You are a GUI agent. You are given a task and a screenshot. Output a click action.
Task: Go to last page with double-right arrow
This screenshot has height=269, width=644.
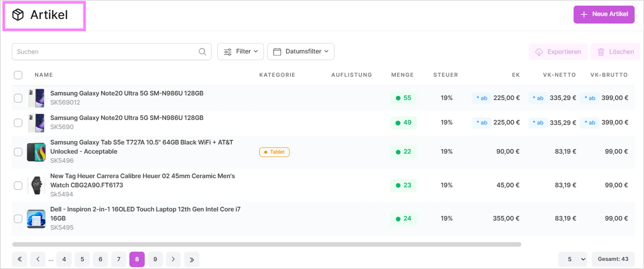click(x=192, y=259)
